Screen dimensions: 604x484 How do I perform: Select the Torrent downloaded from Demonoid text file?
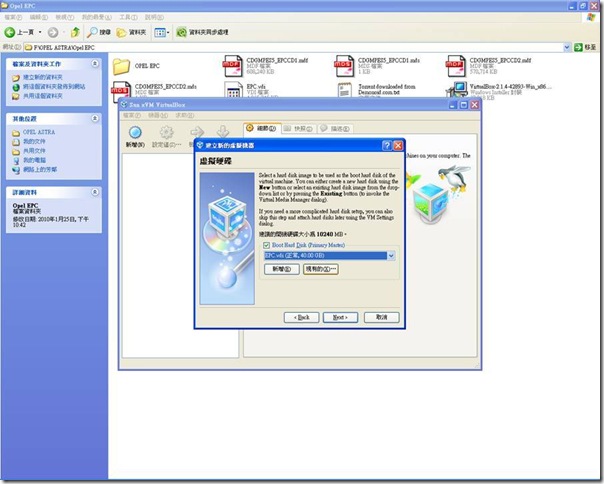click(x=344, y=89)
